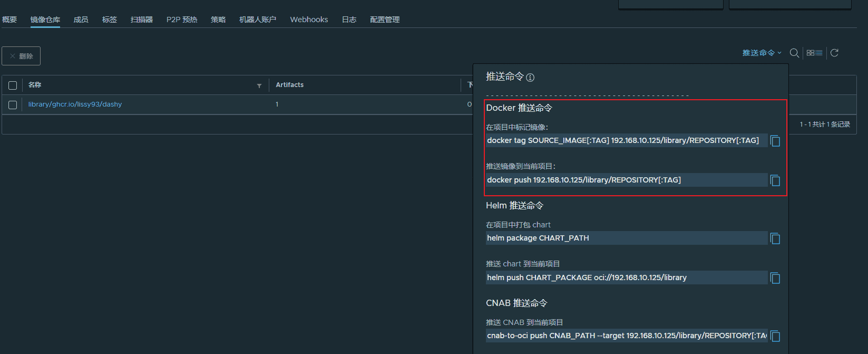Open the filter icon in 名称 column
868x354 pixels.
(259, 85)
